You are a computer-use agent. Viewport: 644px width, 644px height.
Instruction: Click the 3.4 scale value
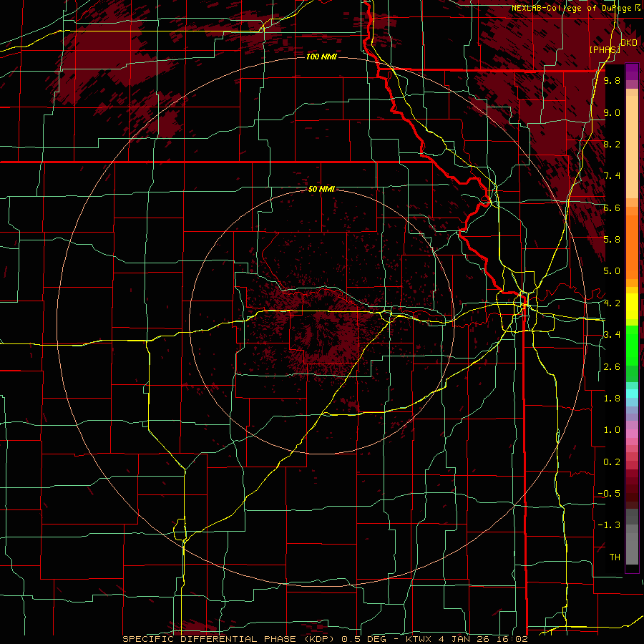click(x=612, y=335)
